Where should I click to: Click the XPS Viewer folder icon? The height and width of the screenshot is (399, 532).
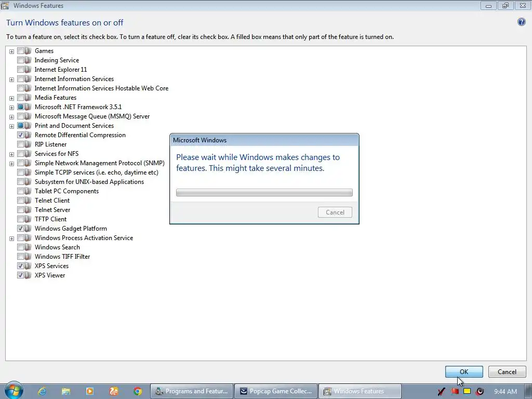(x=28, y=275)
